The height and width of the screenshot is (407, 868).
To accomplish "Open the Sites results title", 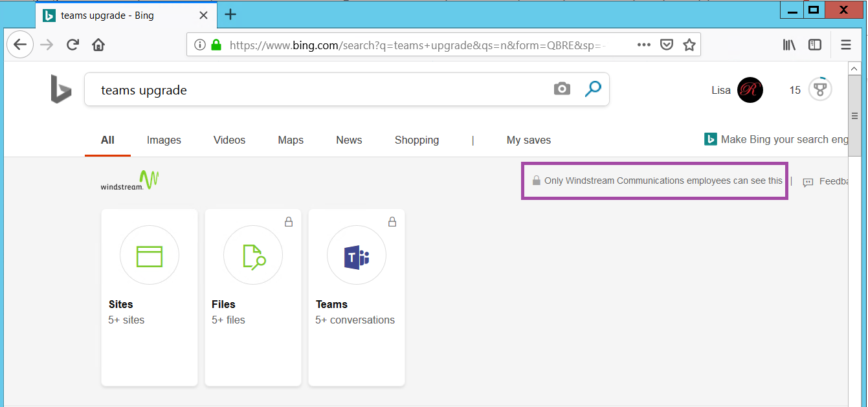I will [x=120, y=304].
